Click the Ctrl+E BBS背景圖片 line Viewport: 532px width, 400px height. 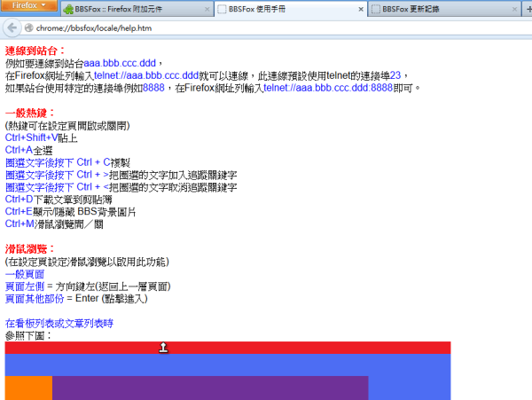70,212
